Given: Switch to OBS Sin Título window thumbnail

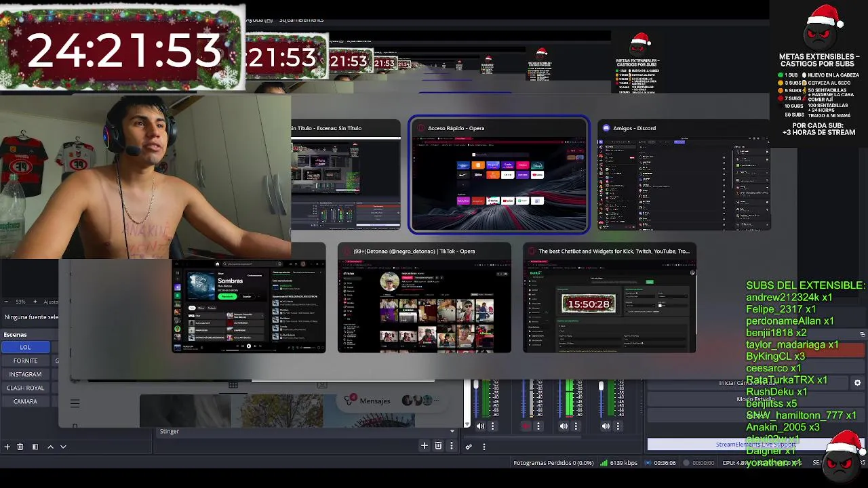Looking at the screenshot, I should (346, 175).
